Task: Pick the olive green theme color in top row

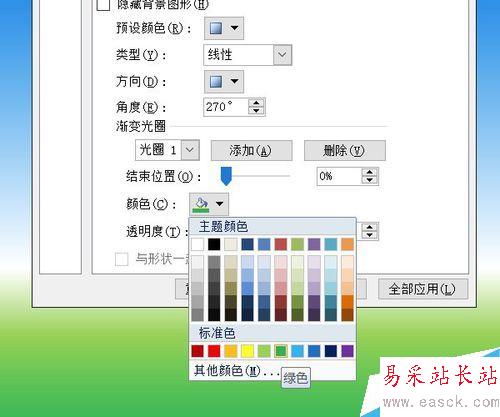Action: tap(297, 244)
